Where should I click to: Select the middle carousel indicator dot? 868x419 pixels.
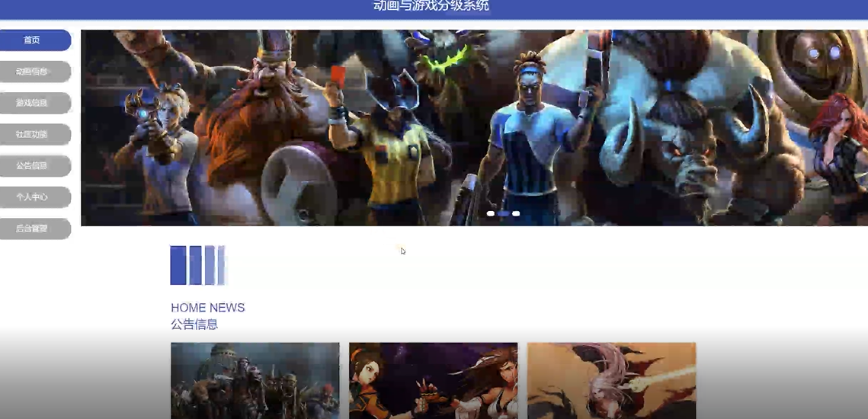pos(503,213)
